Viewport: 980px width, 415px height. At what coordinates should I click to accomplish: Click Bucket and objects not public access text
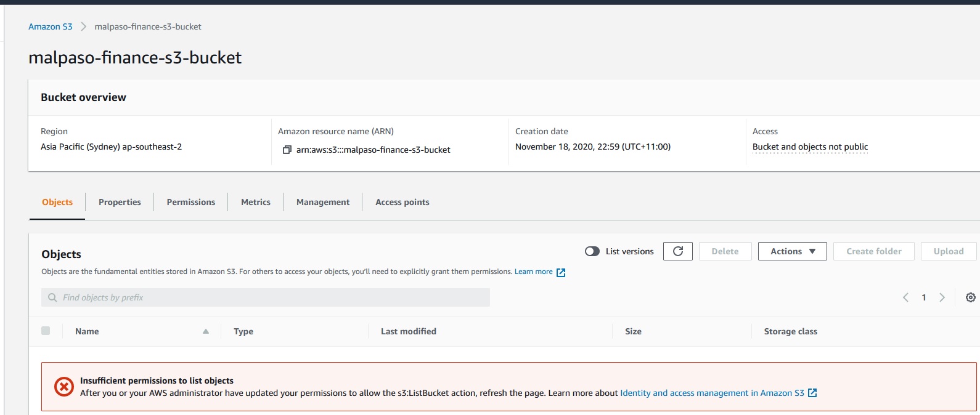click(x=810, y=147)
